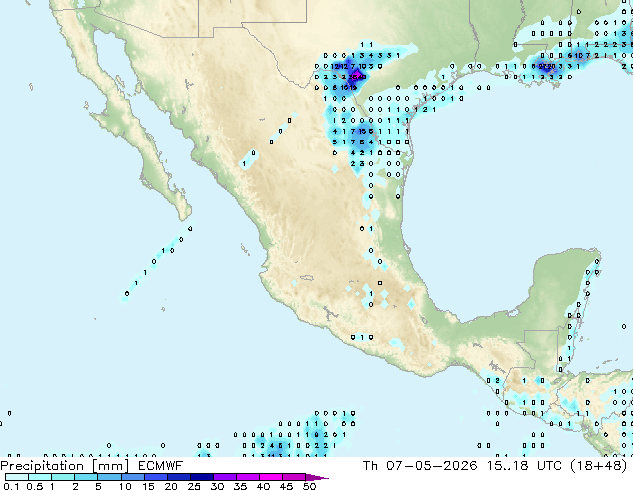This screenshot has height=490, width=634.
Task: Click the magenta peak precipitation cell in Texas
Action: 357,76
